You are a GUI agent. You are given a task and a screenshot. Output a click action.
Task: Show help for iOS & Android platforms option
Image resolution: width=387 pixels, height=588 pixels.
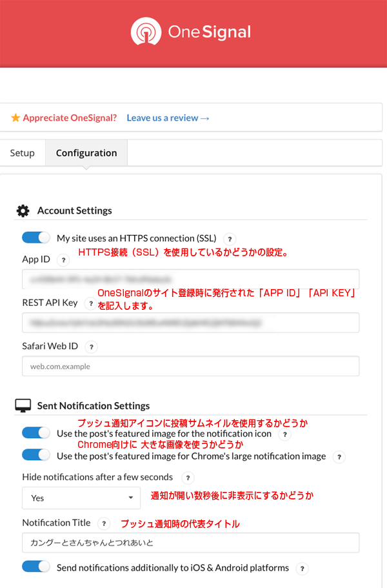[x=301, y=569]
